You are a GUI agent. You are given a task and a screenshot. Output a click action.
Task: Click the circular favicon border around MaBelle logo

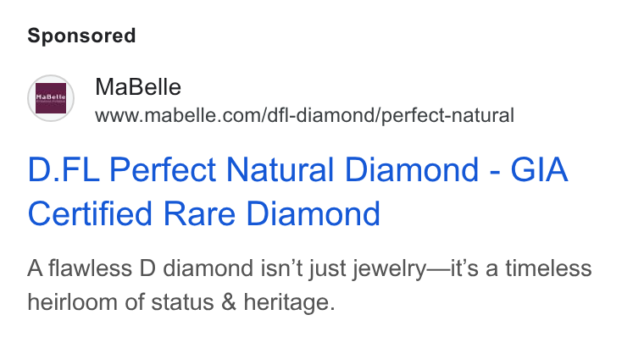(51, 98)
